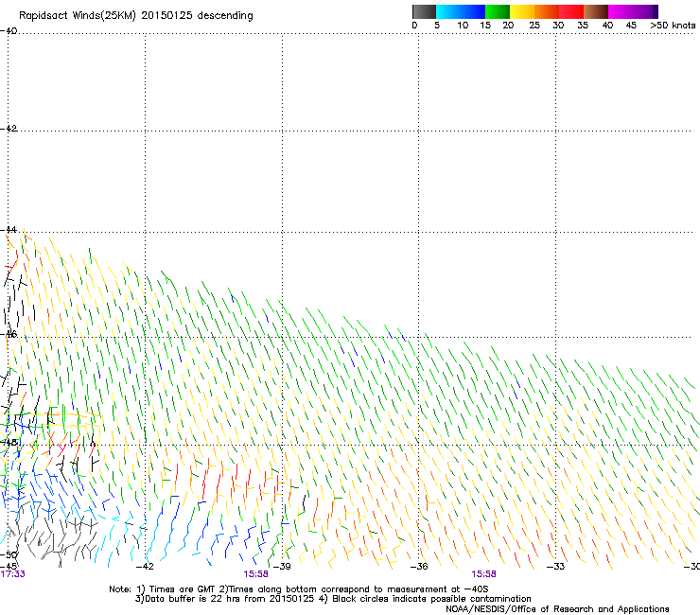Click the 15:58 time stamp beside -33
Screen dimensions: 700x615
pos(484,574)
